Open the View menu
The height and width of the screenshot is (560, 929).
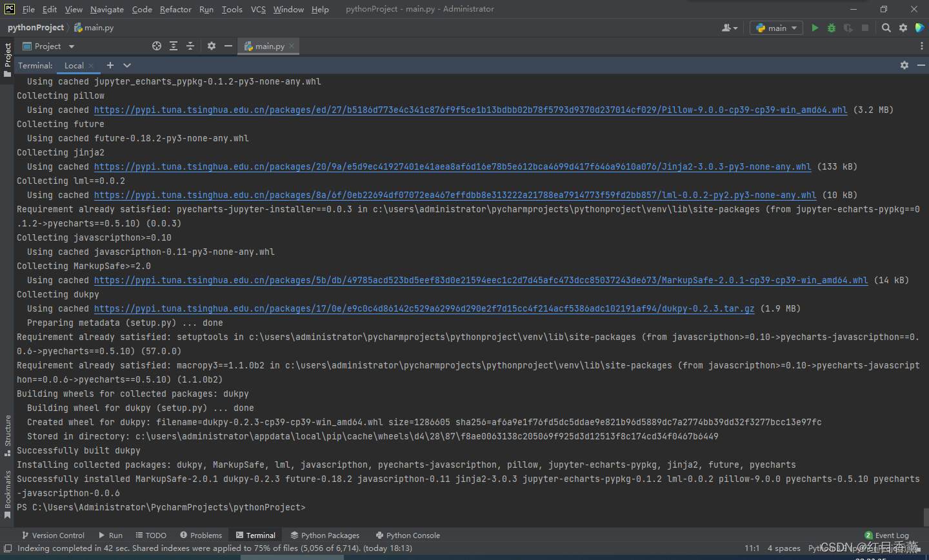[x=74, y=9]
